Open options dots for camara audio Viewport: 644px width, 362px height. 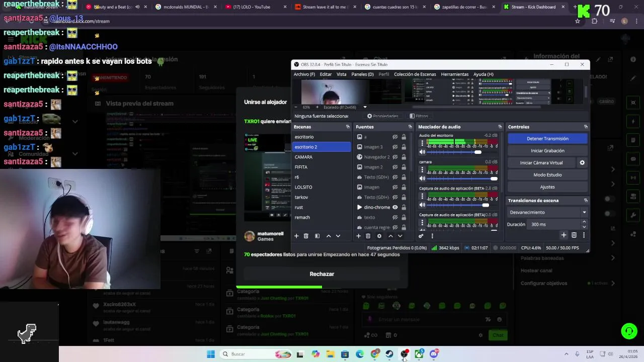point(422,170)
